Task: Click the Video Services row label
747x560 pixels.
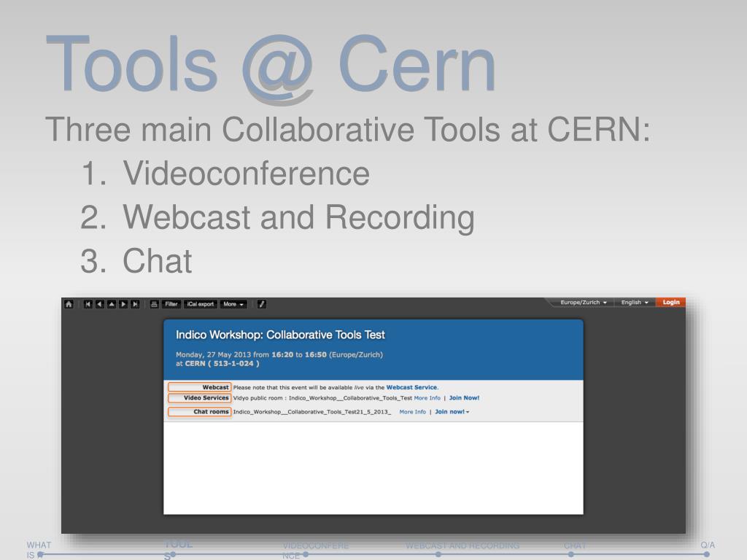Action: click(200, 398)
